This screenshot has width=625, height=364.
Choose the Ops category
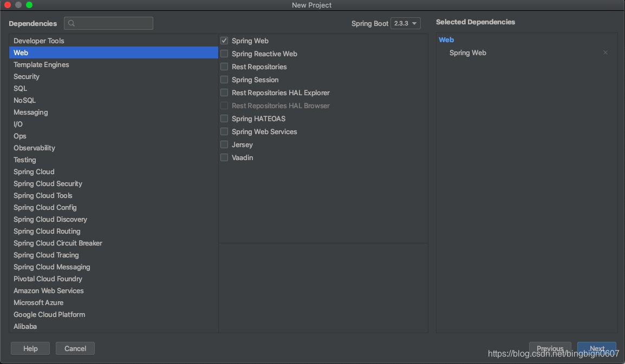click(x=114, y=136)
